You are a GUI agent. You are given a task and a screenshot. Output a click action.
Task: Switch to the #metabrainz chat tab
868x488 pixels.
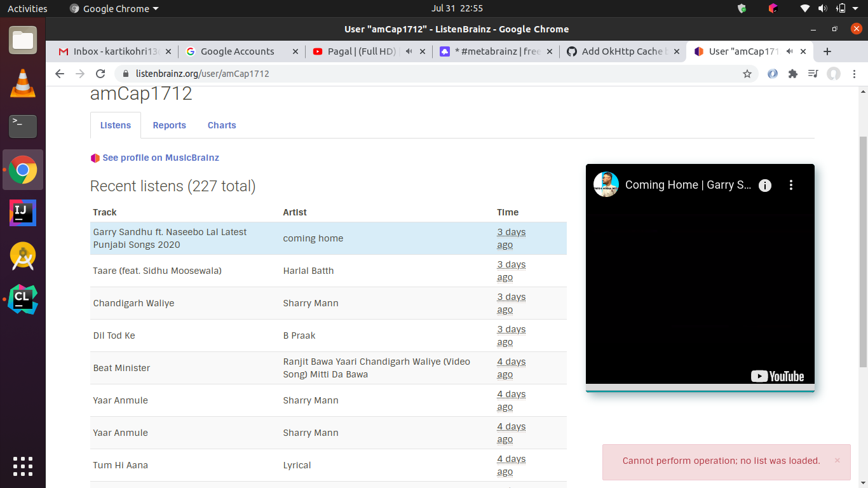tap(496, 51)
